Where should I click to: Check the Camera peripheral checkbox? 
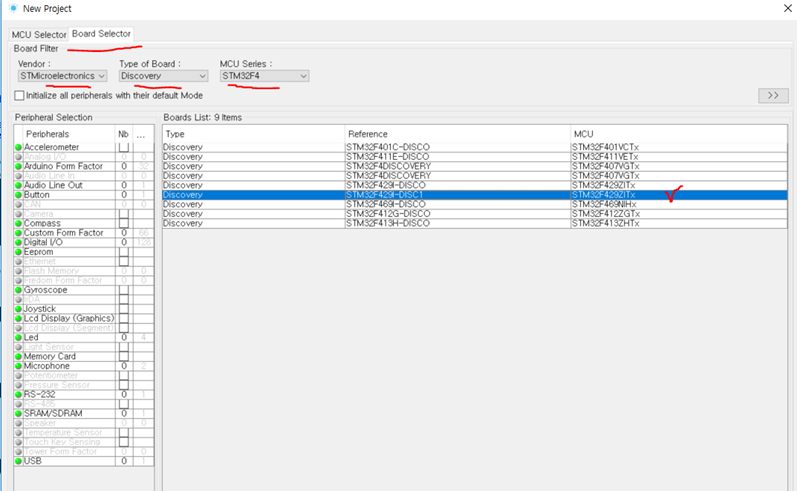point(124,213)
